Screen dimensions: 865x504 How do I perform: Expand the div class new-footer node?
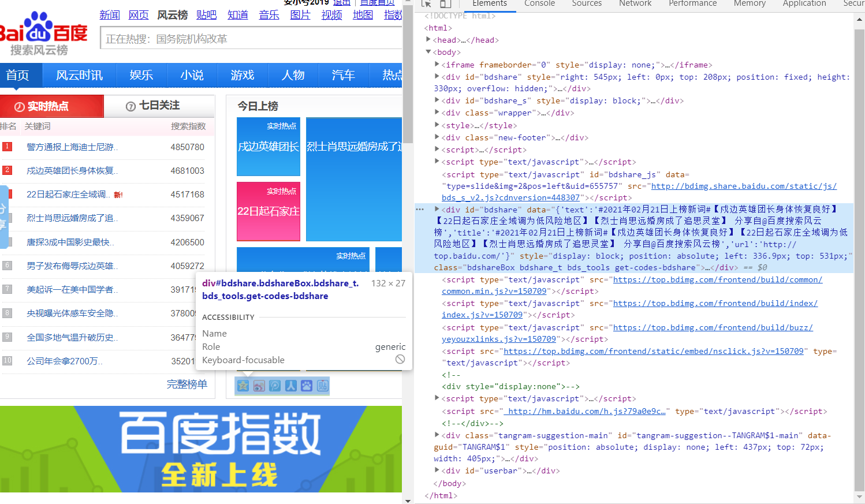tap(437, 137)
